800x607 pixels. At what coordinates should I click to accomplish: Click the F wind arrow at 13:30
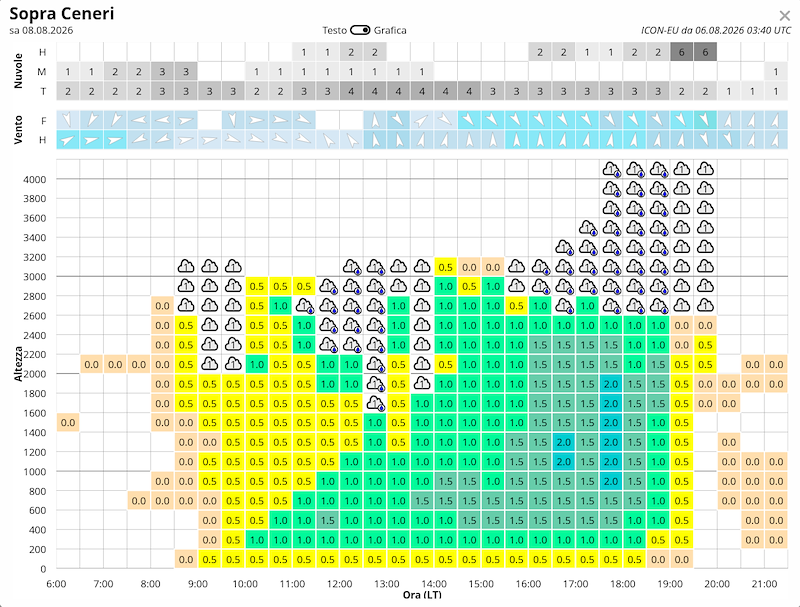422,120
